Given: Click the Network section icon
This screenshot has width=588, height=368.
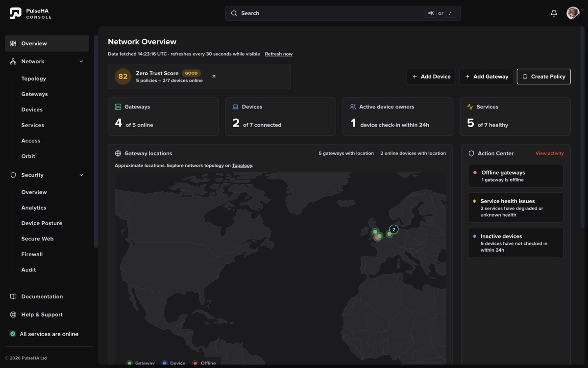Looking at the screenshot, I should pyautogui.click(x=13, y=61).
